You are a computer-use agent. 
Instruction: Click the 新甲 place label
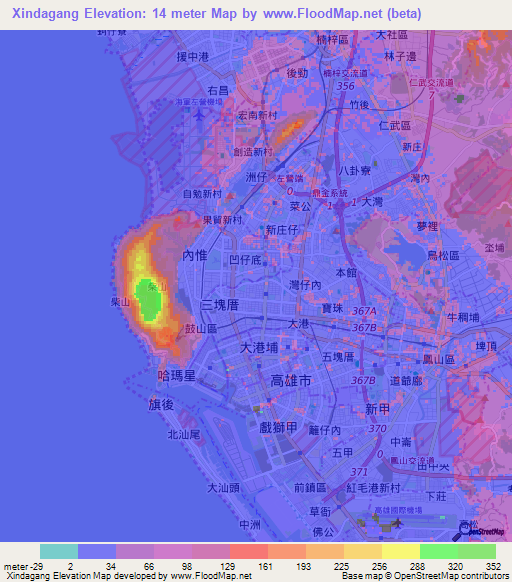pyautogui.click(x=378, y=409)
